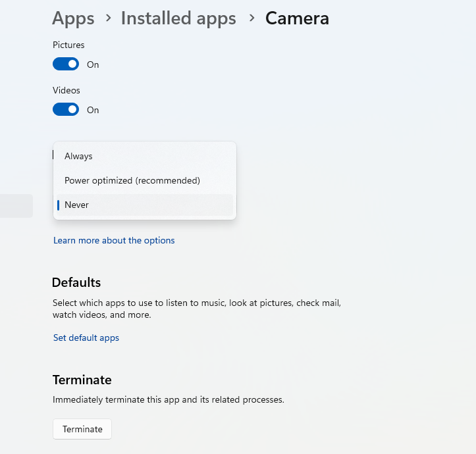Image resolution: width=476 pixels, height=454 pixels.
Task: Click the chevron after Installed apps
Action: pos(251,18)
